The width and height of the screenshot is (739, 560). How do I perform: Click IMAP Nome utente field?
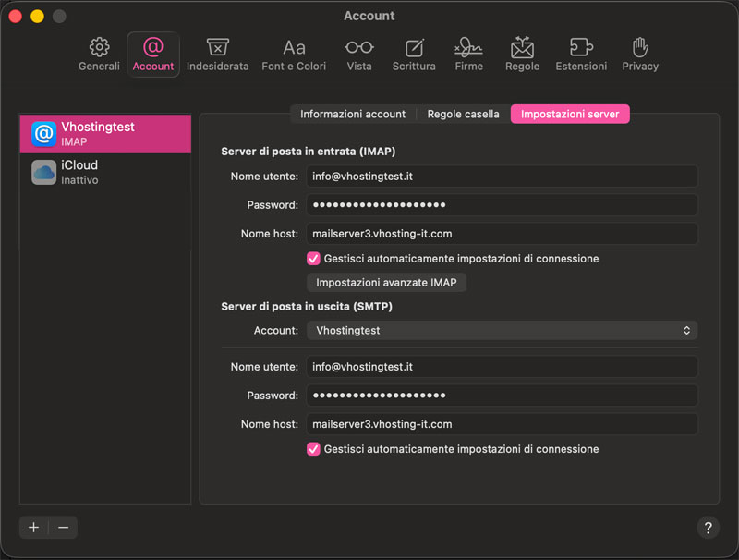point(502,177)
